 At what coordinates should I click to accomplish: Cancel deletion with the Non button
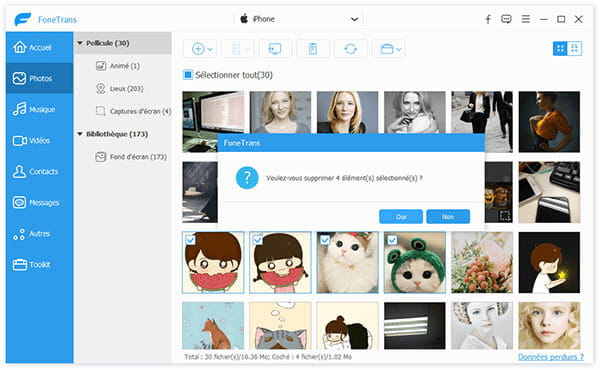pyautogui.click(x=448, y=217)
